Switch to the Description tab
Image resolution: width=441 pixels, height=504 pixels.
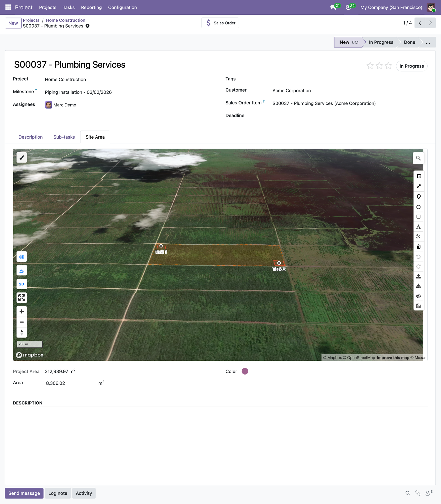pos(30,137)
